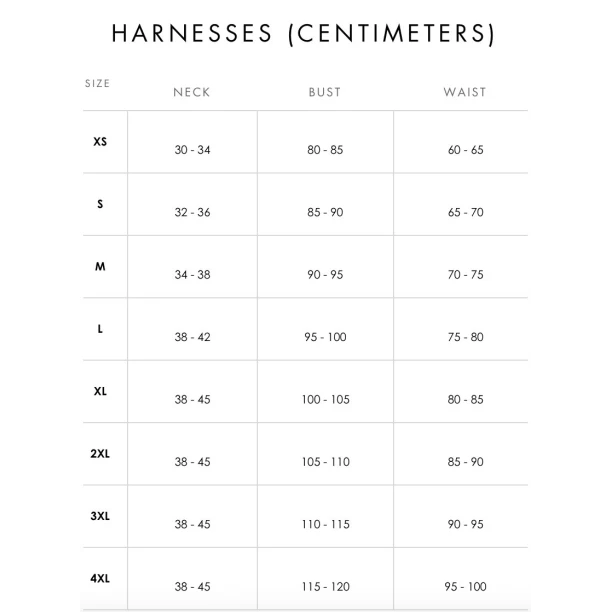Click the Harnesses (Centimeters) title
The width and height of the screenshot is (612, 612).
(x=303, y=34)
